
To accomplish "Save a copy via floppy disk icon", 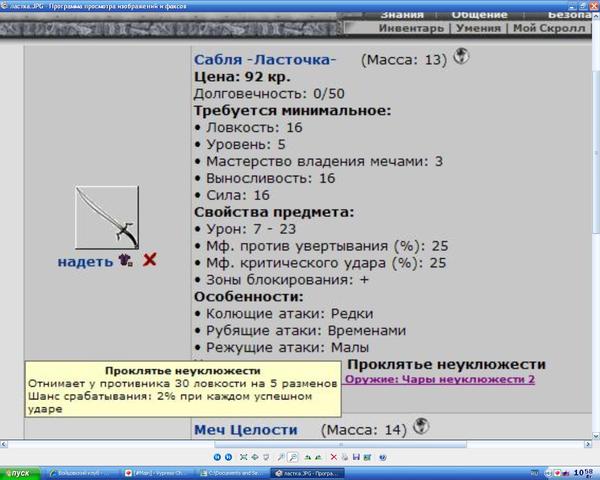I will [x=356, y=457].
